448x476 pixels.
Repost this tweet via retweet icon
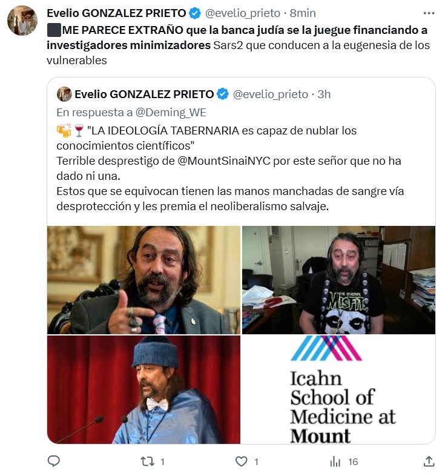click(x=147, y=461)
